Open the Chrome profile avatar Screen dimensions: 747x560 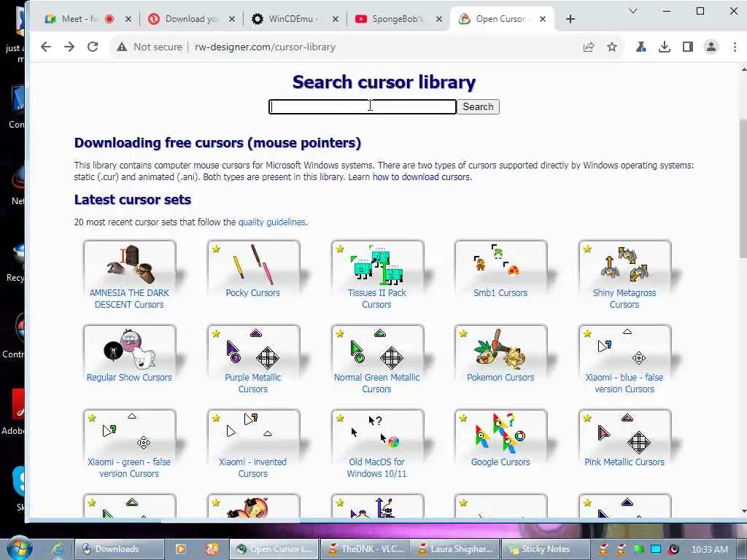(x=711, y=47)
